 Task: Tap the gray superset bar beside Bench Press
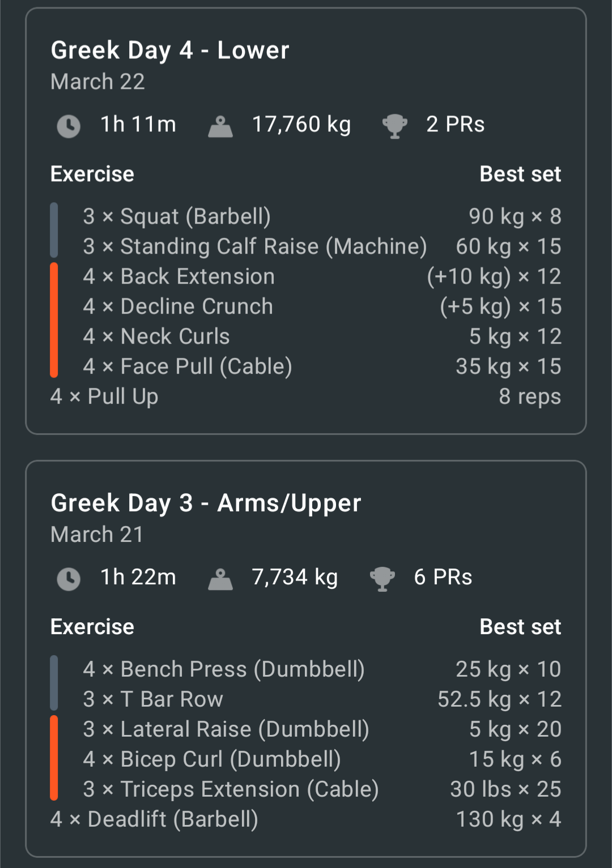tap(54, 683)
